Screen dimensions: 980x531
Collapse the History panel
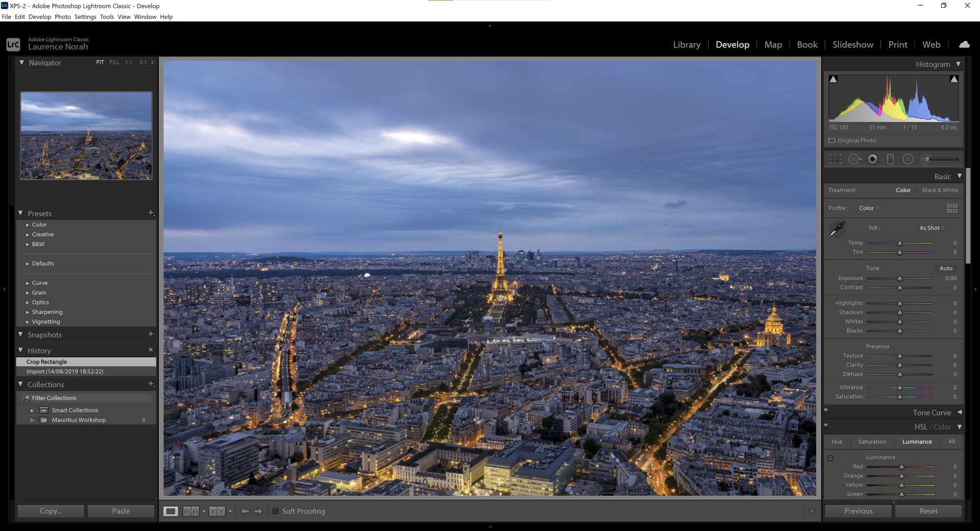(21, 350)
